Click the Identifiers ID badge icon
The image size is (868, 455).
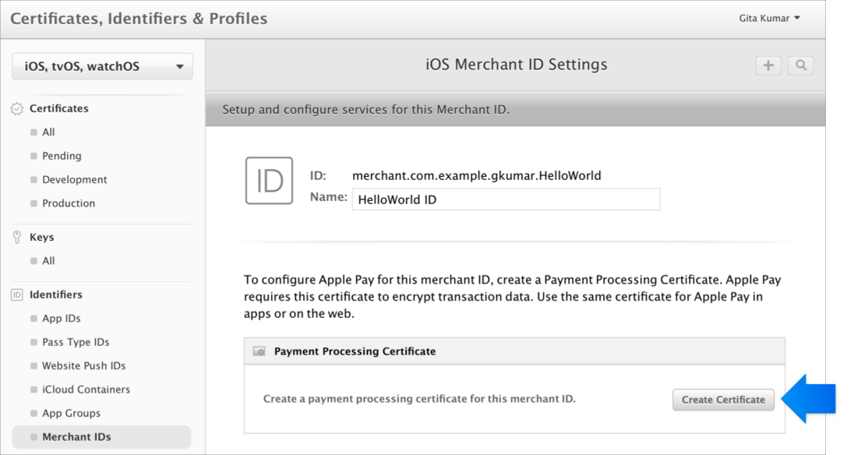coord(17,295)
